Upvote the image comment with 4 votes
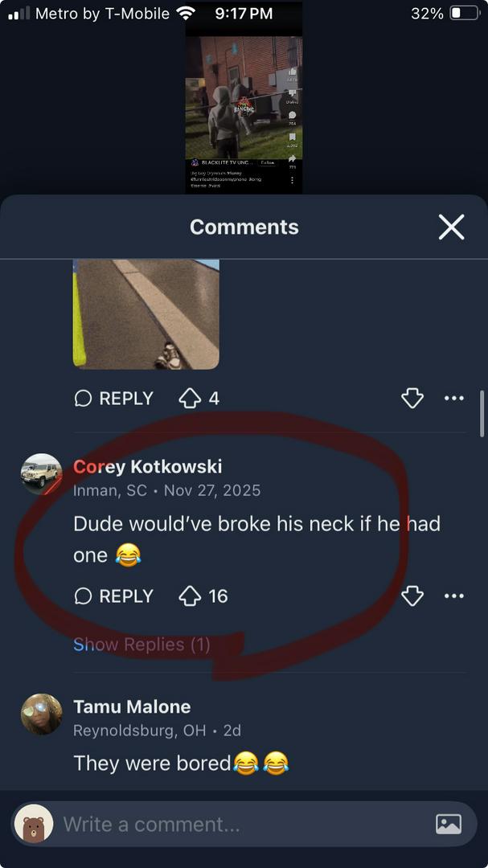 [190, 398]
